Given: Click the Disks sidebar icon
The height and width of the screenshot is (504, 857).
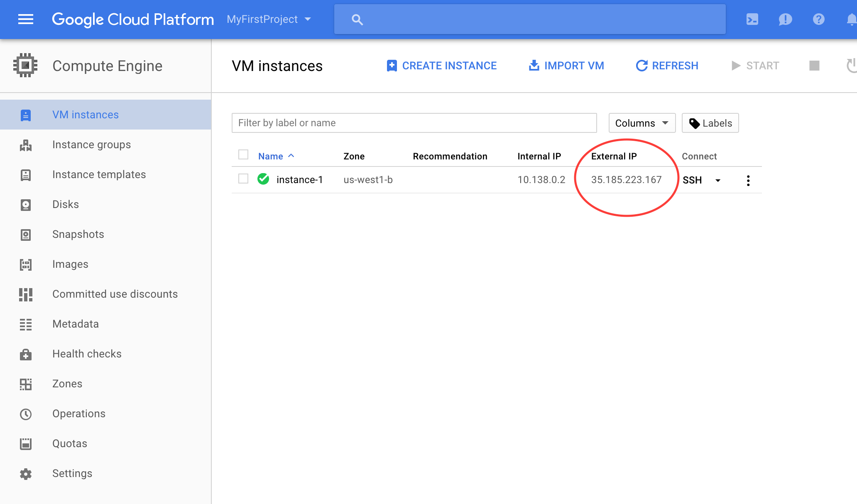Looking at the screenshot, I should point(26,205).
